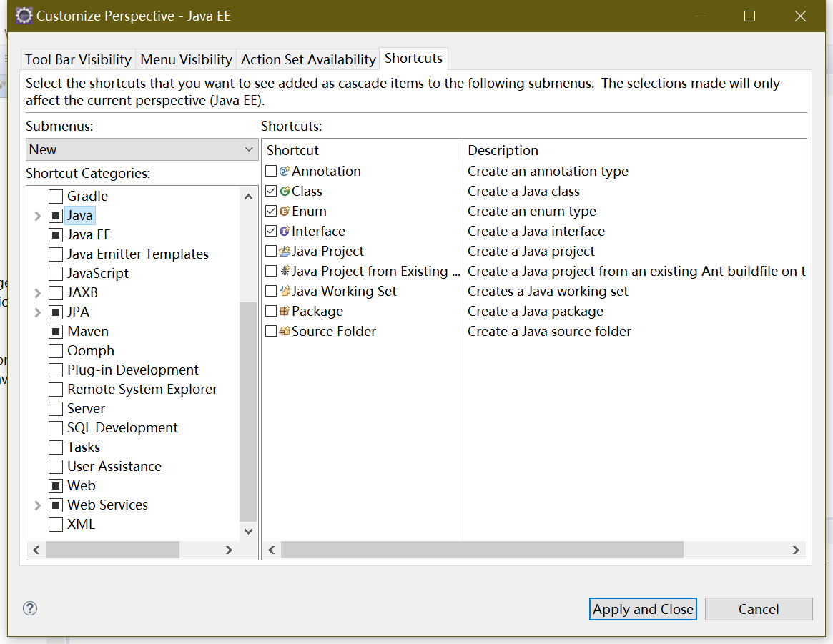
Task: Check the Java Project shortcut checkbox
Action: click(271, 251)
